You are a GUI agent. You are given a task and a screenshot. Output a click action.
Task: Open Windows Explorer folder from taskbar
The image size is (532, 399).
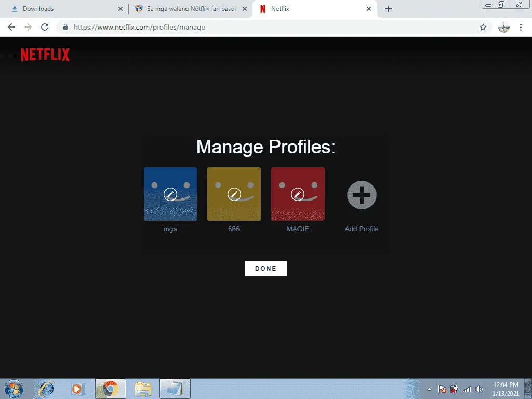coord(143,389)
